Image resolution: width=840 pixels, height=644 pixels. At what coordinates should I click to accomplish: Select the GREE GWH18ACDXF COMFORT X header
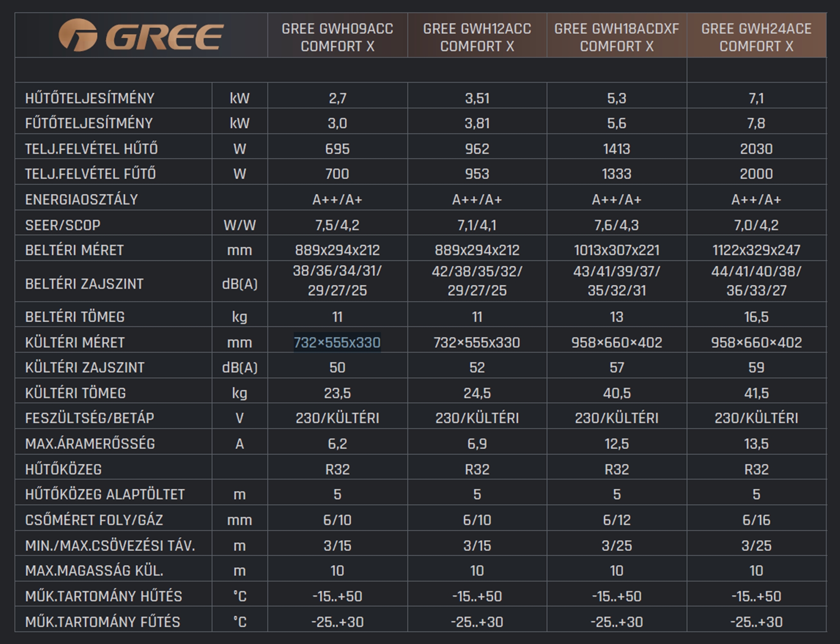click(617, 37)
